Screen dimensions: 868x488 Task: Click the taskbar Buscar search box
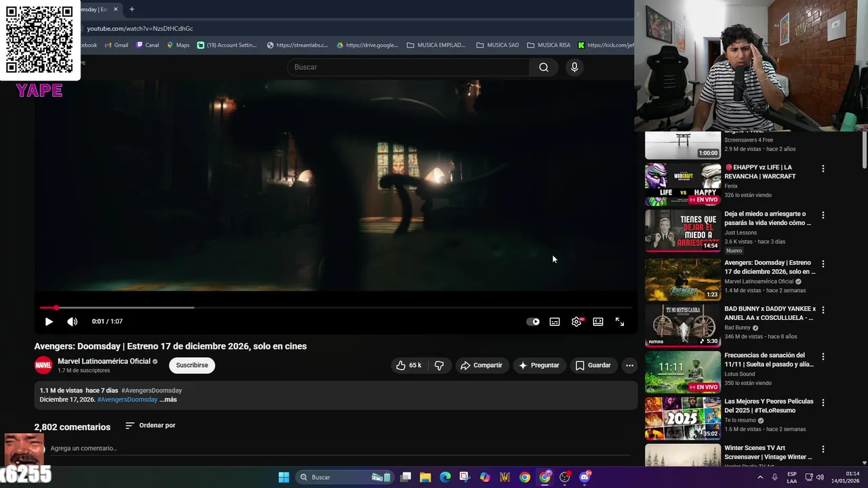click(x=345, y=477)
